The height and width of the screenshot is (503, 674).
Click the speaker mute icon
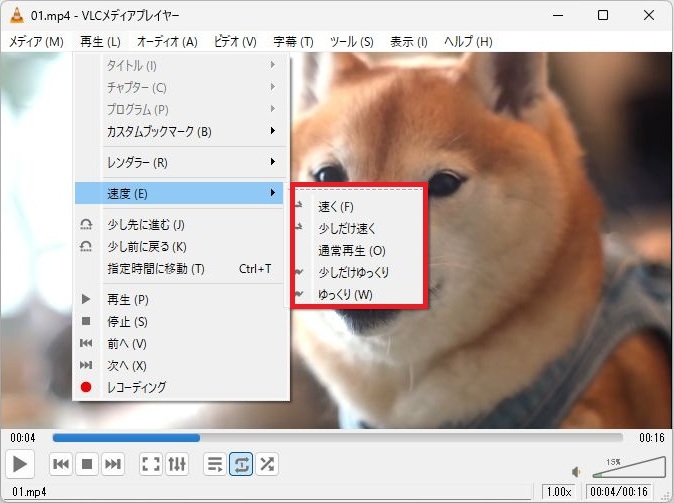click(576, 471)
